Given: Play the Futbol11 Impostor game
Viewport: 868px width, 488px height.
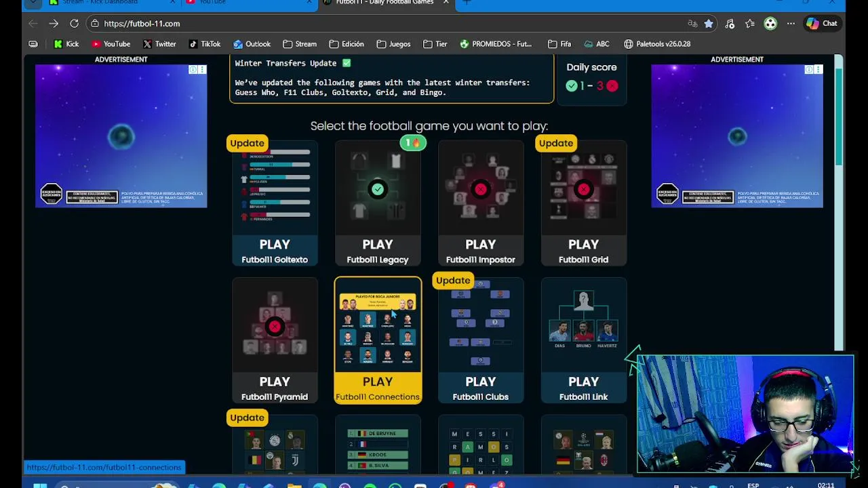Looking at the screenshot, I should (x=481, y=251).
